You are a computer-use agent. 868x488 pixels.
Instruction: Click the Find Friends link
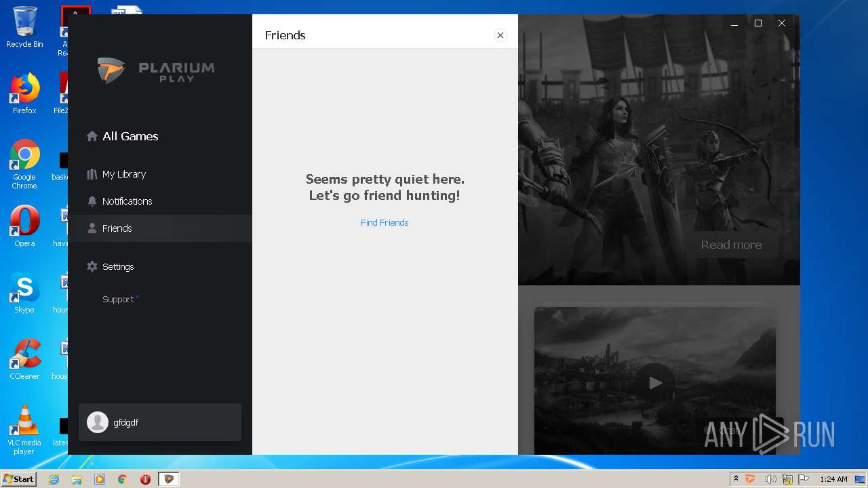[x=384, y=222]
